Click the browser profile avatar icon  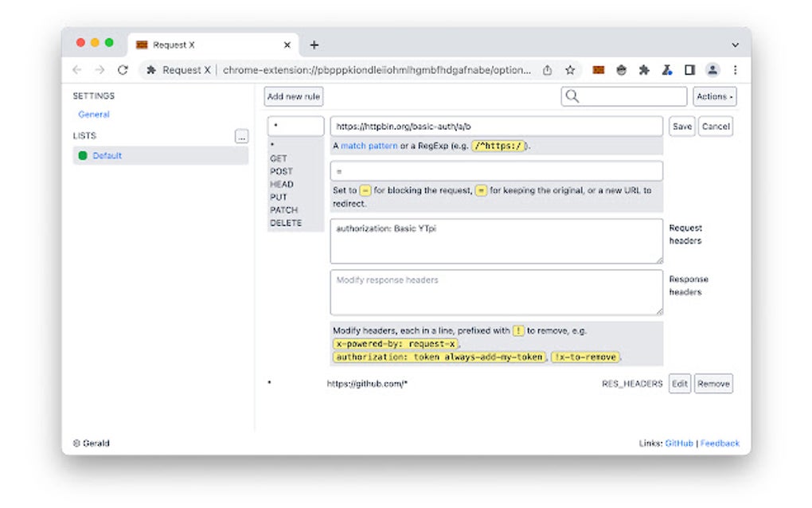coord(712,70)
